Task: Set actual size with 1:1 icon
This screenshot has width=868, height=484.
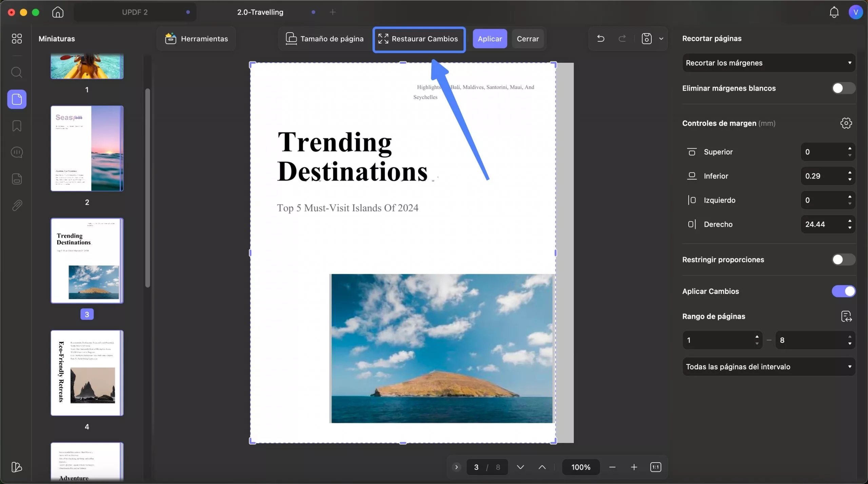Action: click(x=655, y=467)
